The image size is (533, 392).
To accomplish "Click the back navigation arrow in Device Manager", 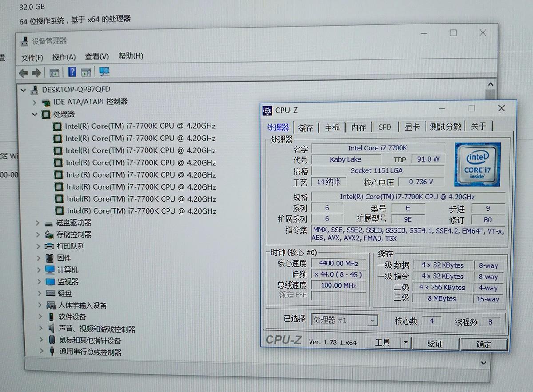I will point(24,72).
